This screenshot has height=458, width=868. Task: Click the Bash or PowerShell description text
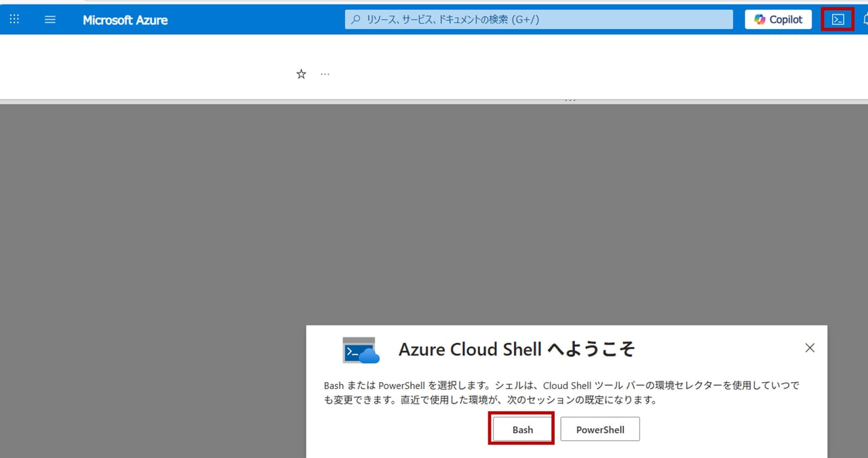(x=561, y=392)
